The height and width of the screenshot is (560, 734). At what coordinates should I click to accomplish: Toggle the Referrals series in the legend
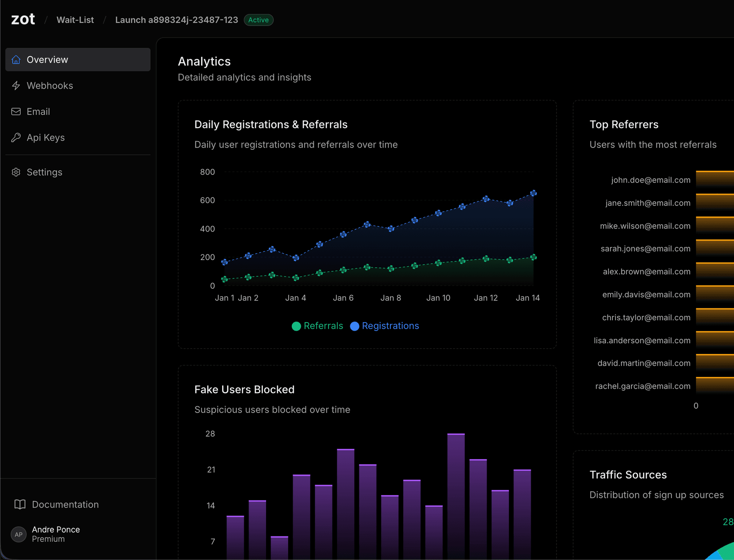(318, 326)
